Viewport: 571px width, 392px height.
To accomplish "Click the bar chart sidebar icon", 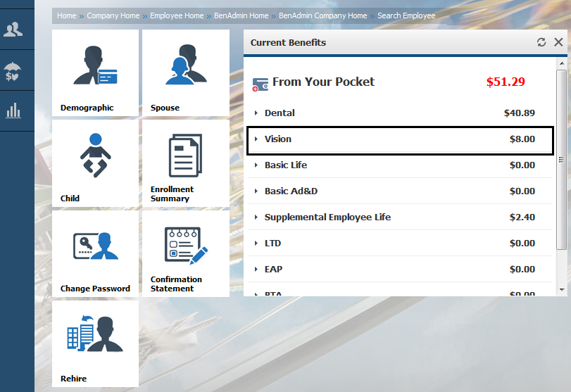I will (x=13, y=110).
